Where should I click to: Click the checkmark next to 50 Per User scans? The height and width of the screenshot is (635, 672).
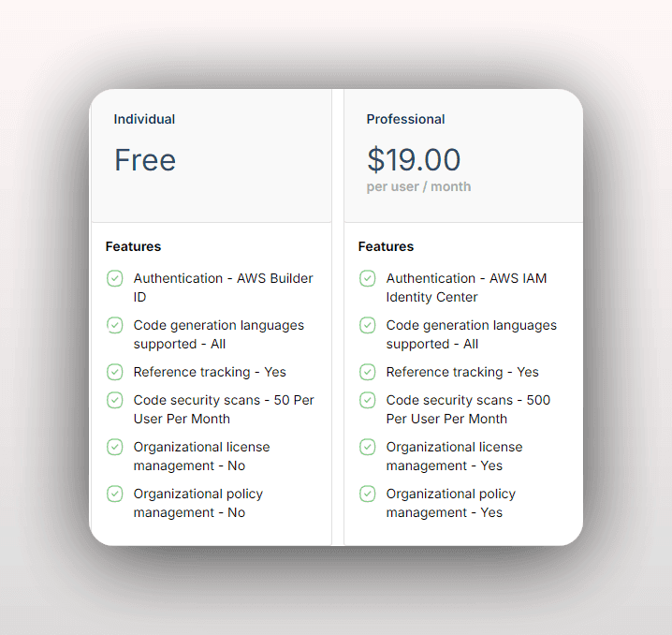[115, 400]
